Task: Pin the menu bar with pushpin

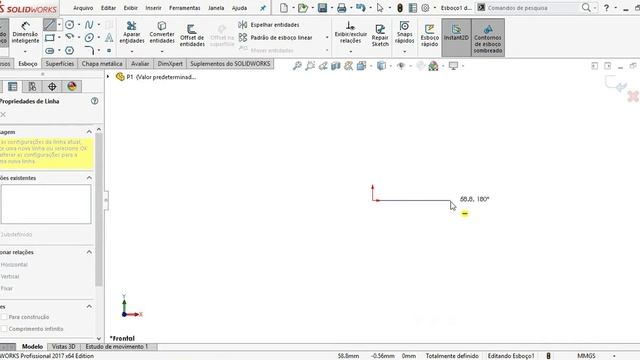Action: pyautogui.click(x=263, y=8)
